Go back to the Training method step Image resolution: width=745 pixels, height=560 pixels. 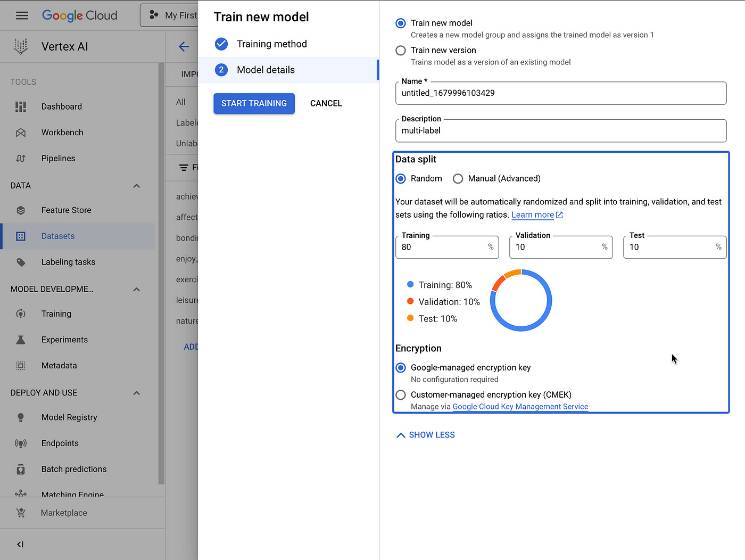point(272,44)
